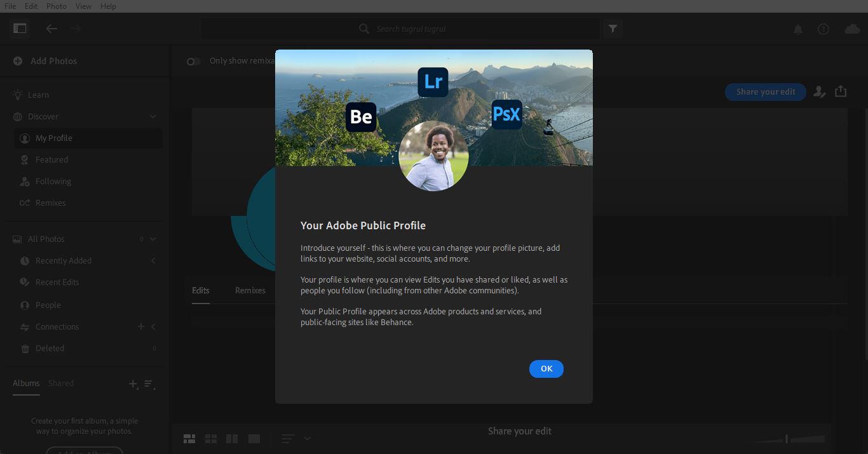Open the invite people icon
The image size is (868, 454).
tap(820, 92)
